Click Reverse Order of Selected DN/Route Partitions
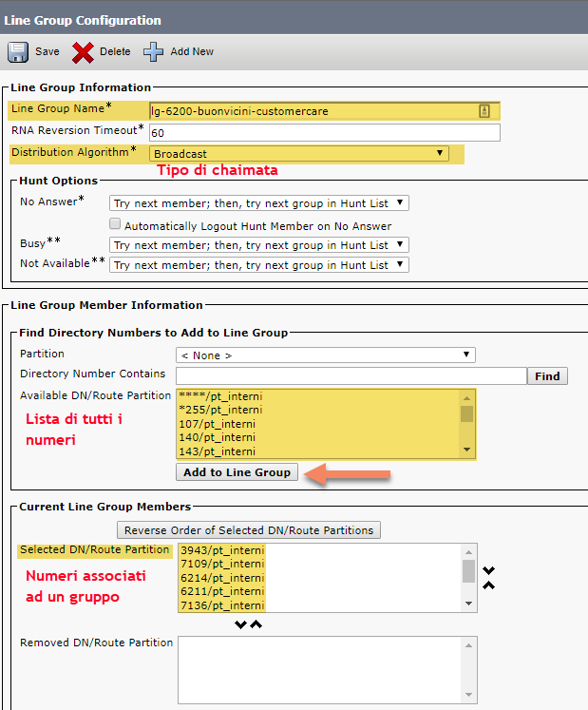This screenshot has height=710, width=588. (249, 530)
